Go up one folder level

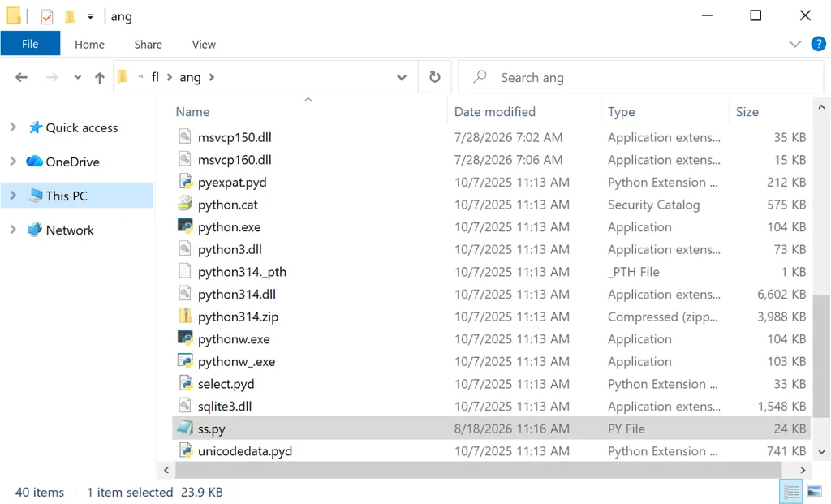(100, 78)
